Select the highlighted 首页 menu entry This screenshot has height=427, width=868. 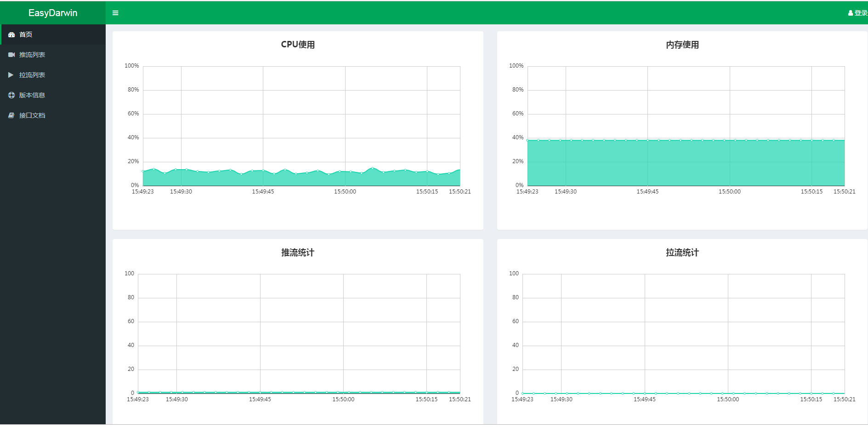pyautogui.click(x=25, y=34)
